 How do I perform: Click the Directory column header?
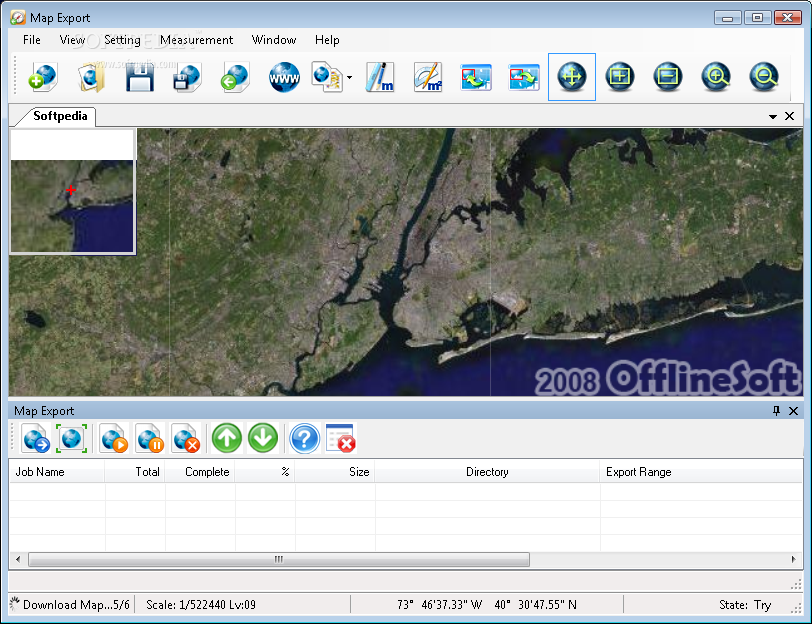(487, 472)
